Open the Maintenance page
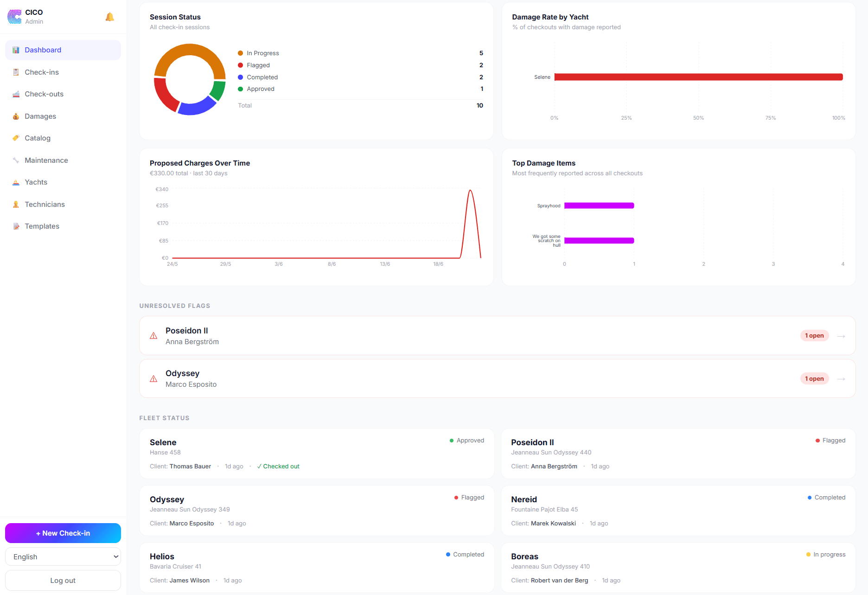Screen dimensions: 868x595 coord(63,160)
